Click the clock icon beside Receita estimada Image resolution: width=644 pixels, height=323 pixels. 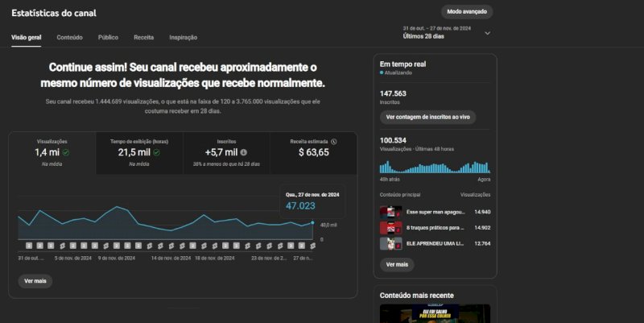[x=334, y=142]
